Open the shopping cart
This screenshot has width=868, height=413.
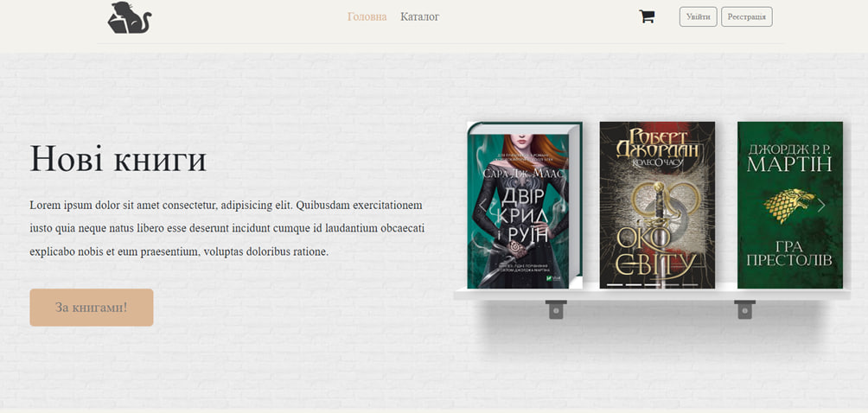[647, 16]
